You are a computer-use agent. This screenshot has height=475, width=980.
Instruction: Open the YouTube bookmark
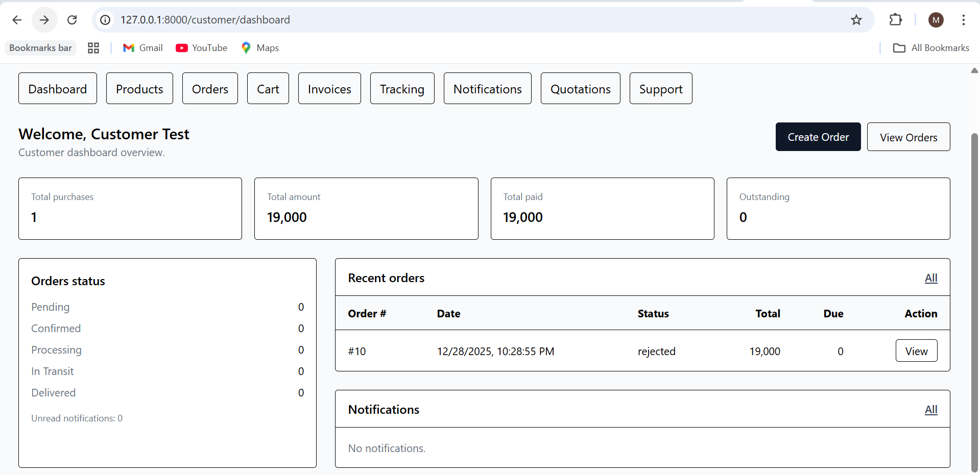201,47
